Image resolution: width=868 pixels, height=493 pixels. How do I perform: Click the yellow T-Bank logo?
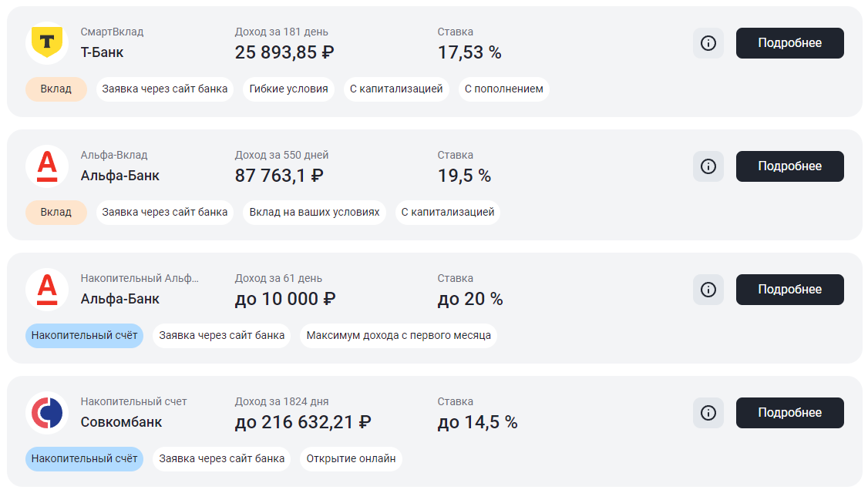click(47, 43)
